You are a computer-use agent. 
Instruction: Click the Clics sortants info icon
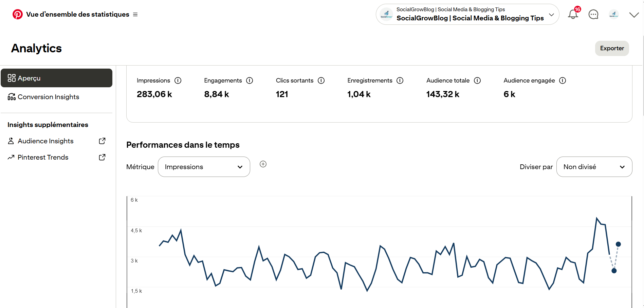(321, 80)
